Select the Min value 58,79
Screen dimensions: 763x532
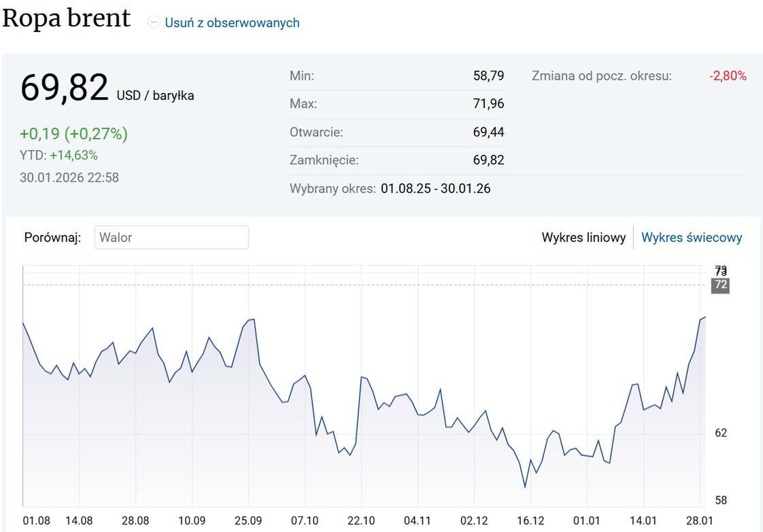(x=488, y=76)
